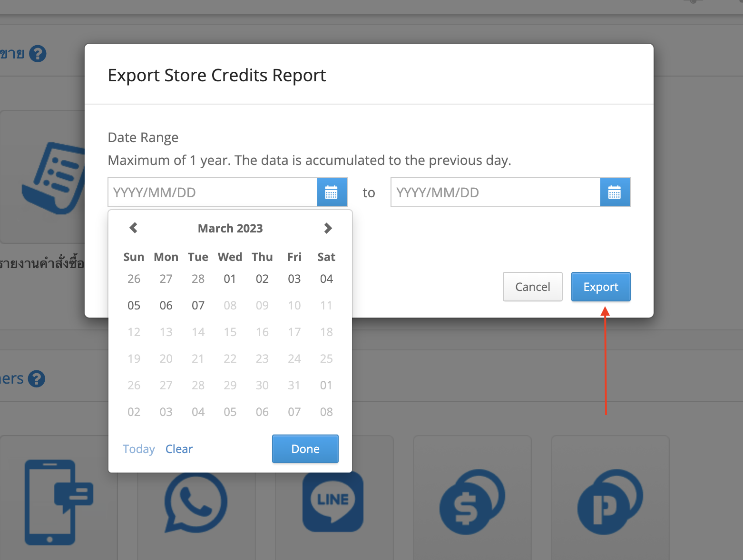This screenshot has height=560, width=743.
Task: Open the order report document icon
Action: click(53, 178)
